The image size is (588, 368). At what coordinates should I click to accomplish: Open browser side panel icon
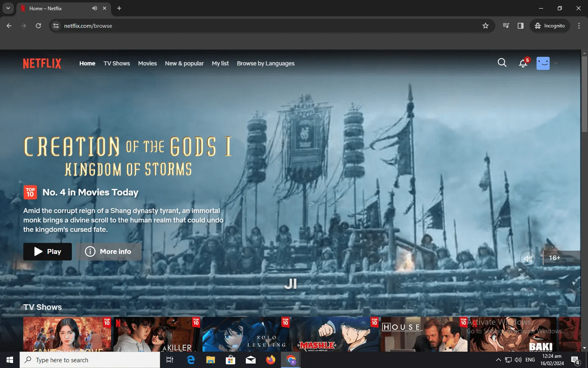pos(521,26)
